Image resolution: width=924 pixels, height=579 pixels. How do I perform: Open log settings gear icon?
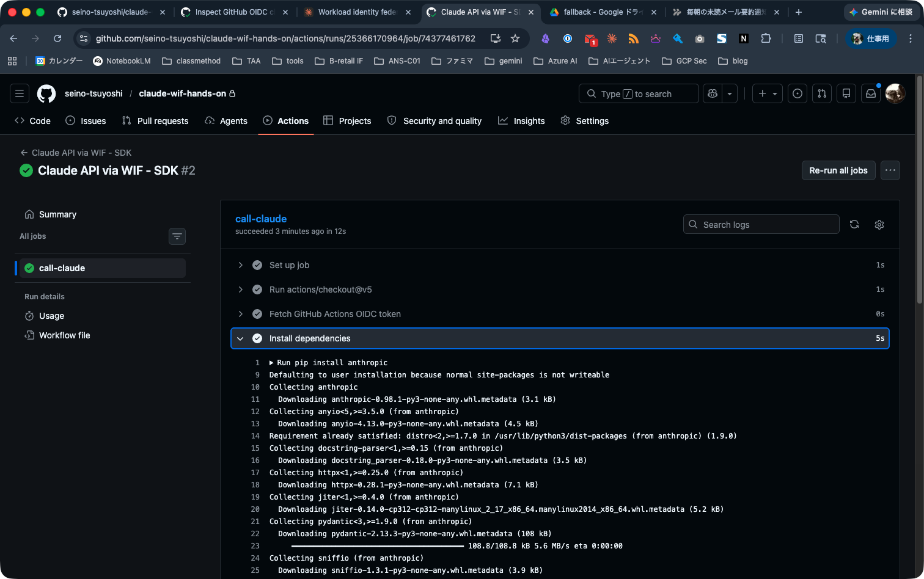pos(879,224)
